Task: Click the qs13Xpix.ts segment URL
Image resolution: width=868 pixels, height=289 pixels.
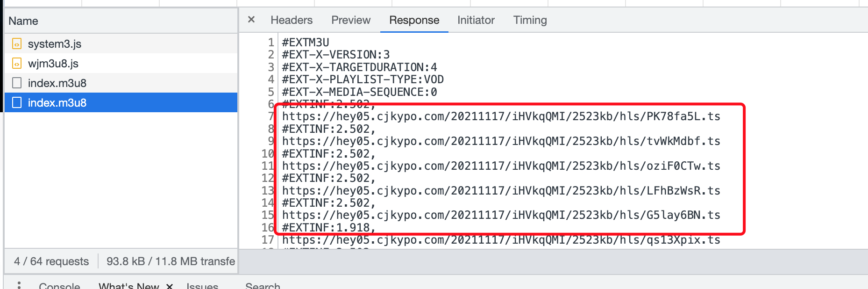Action: (501, 240)
